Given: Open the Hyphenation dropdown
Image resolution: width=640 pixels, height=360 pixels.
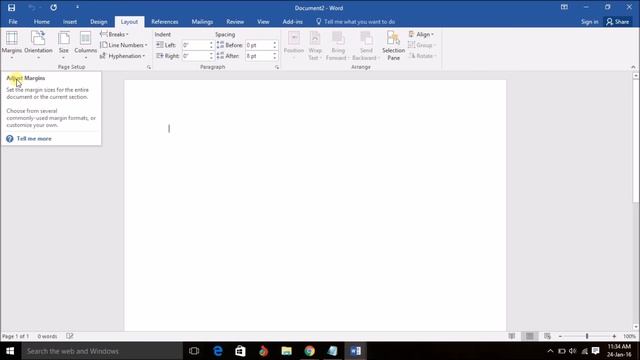Looking at the screenshot, I should tap(122, 56).
